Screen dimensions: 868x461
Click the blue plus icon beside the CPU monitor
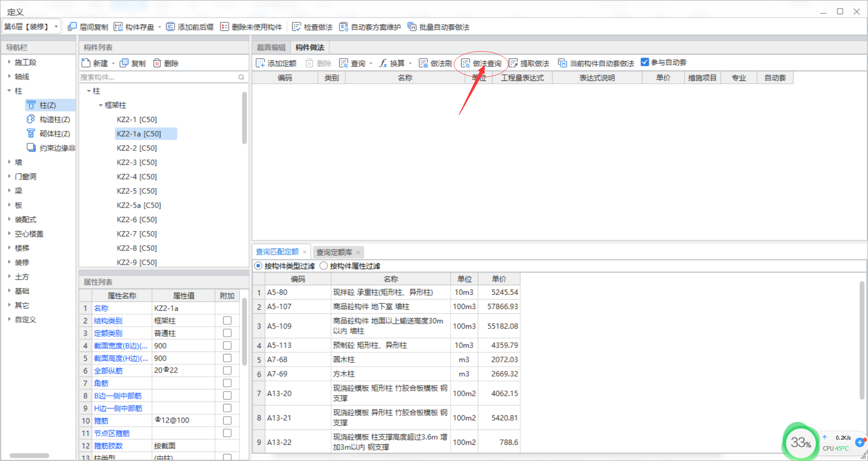860,442
